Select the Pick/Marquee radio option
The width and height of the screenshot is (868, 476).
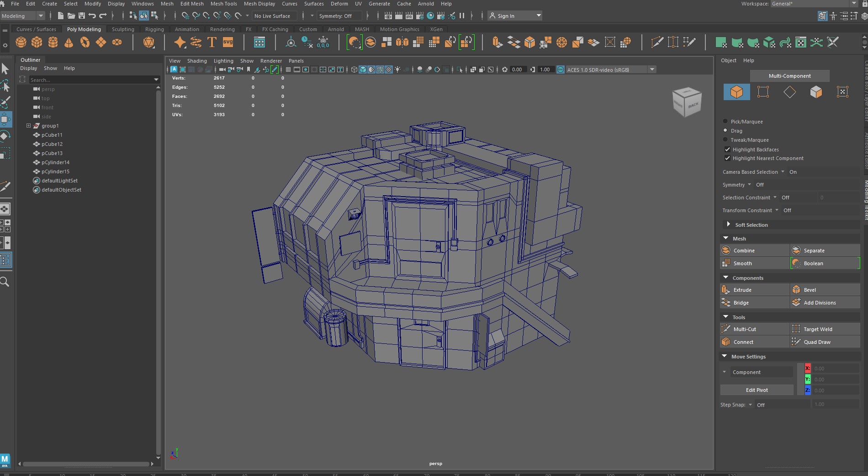click(725, 122)
